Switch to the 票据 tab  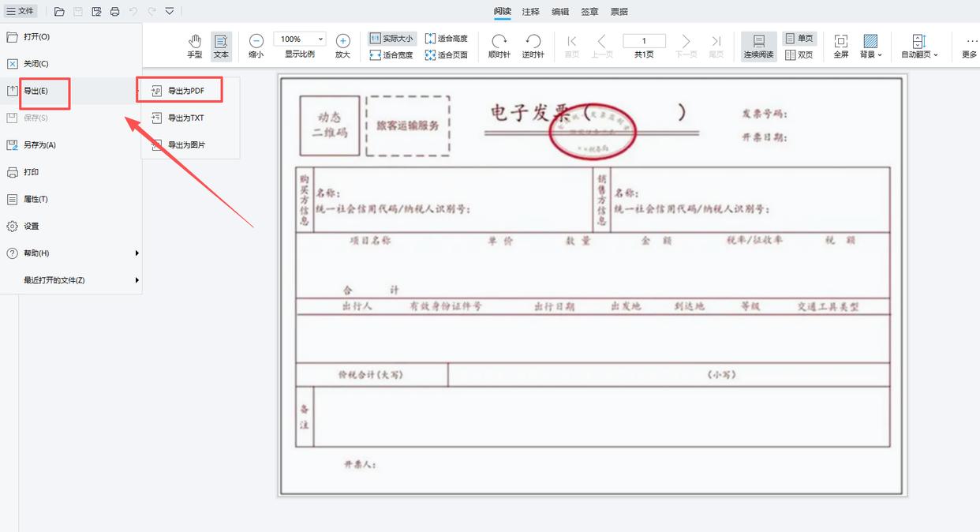[619, 11]
